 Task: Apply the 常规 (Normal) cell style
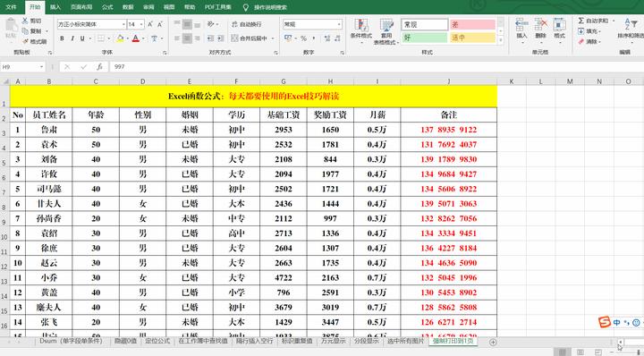pyautogui.click(x=424, y=25)
